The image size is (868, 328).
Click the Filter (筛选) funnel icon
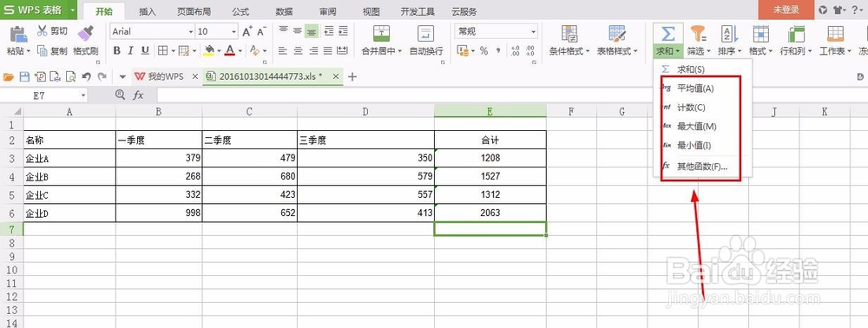coord(699,33)
